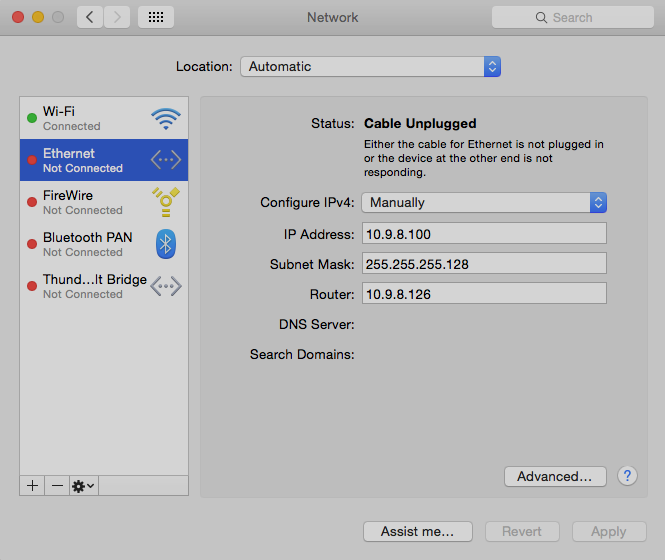
Task: Open the Configure IPv4 dropdown
Action: click(484, 202)
